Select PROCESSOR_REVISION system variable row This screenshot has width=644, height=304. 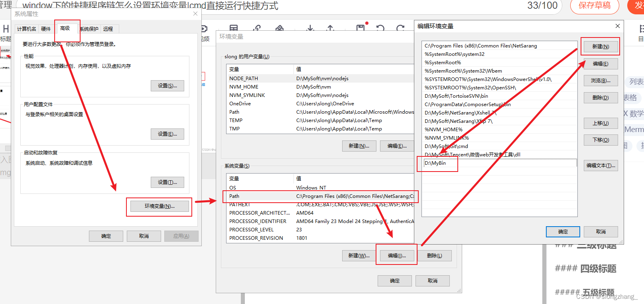(321, 238)
